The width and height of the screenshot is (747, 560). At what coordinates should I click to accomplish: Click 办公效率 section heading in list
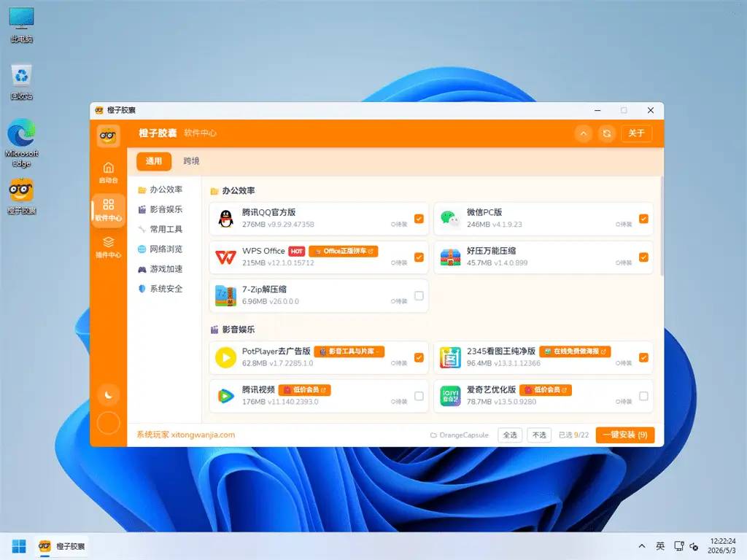click(233, 190)
